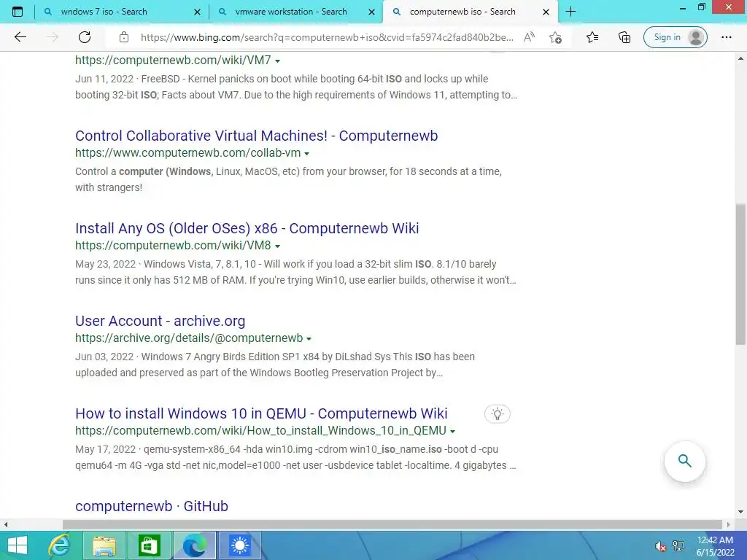Click the https://computernewb.com/wiki/VM7 URL text
Viewport: 747px width, 560px height.
tap(173, 60)
